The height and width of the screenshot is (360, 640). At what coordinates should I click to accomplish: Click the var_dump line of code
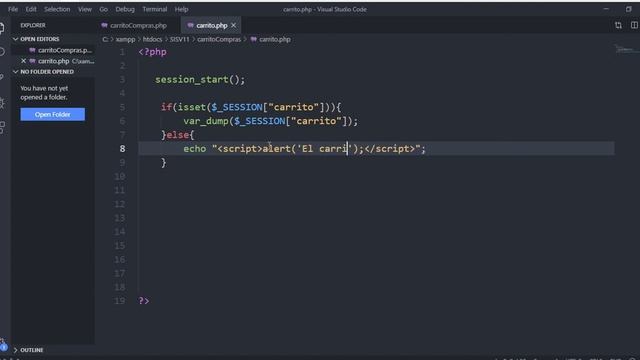tap(270, 121)
